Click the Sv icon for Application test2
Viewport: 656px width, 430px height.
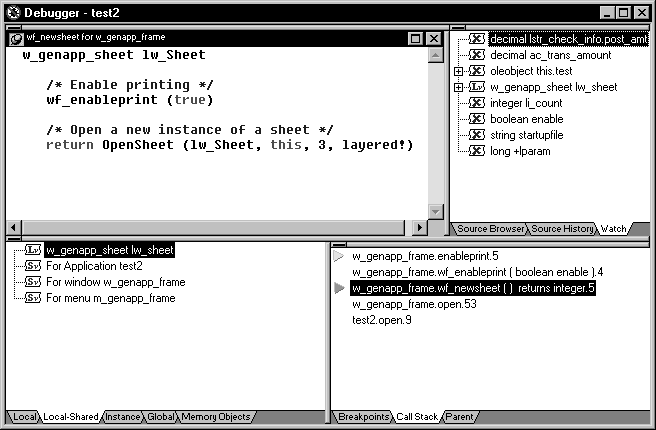(33, 266)
